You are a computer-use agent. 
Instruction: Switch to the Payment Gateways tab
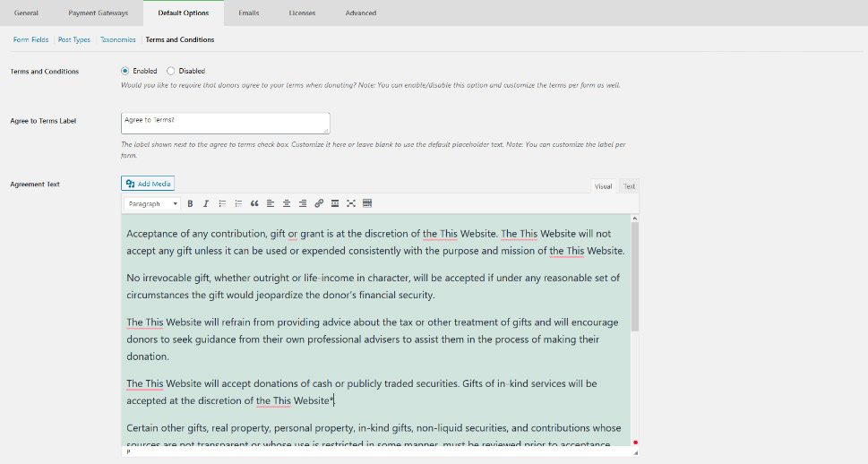coord(99,13)
